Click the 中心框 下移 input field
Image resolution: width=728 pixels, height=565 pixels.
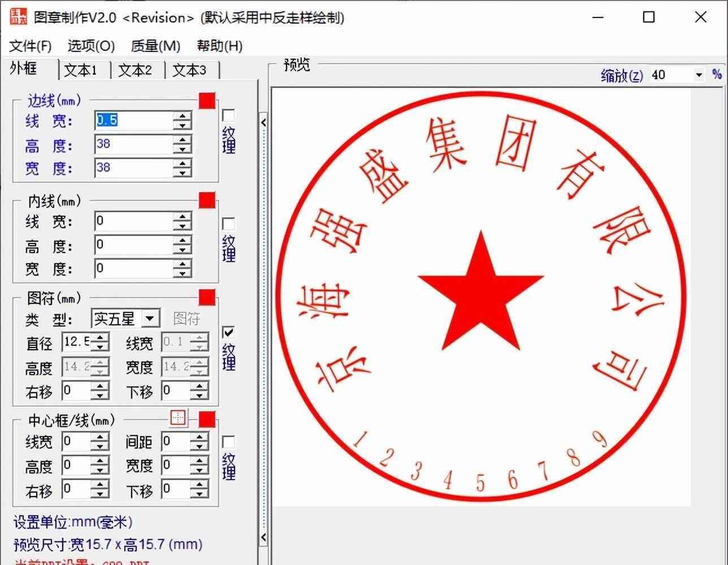(176, 489)
